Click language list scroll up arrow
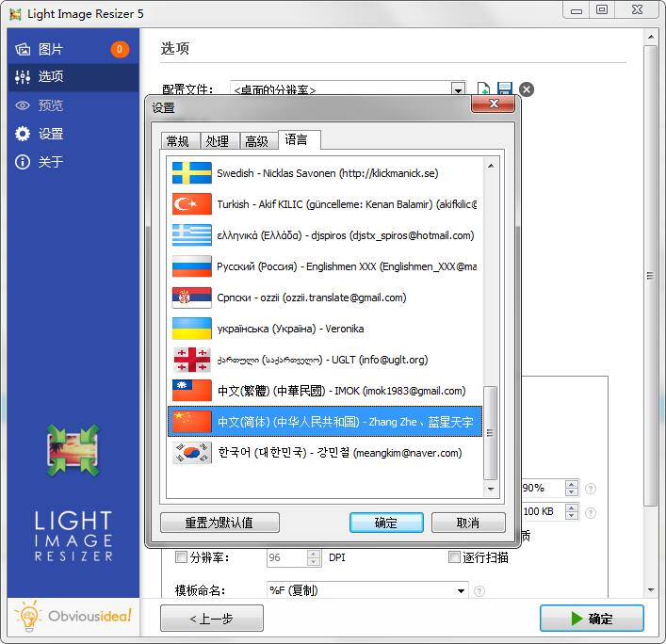The width and height of the screenshot is (666, 644). 491,166
